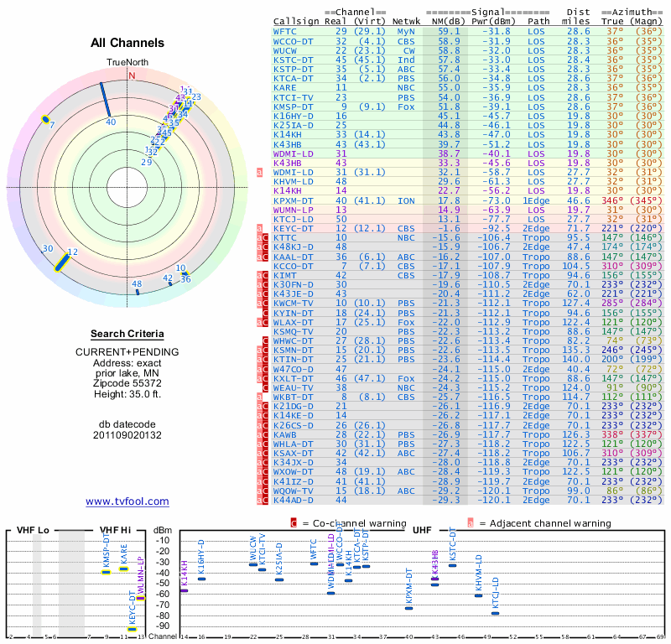Select the KPXM-DT callsign row entry

pyautogui.click(x=294, y=200)
